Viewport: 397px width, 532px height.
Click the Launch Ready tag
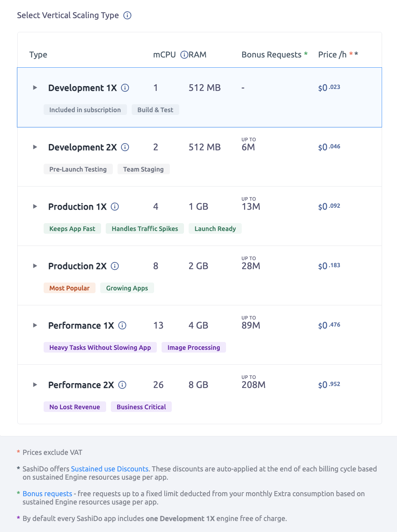click(x=215, y=229)
